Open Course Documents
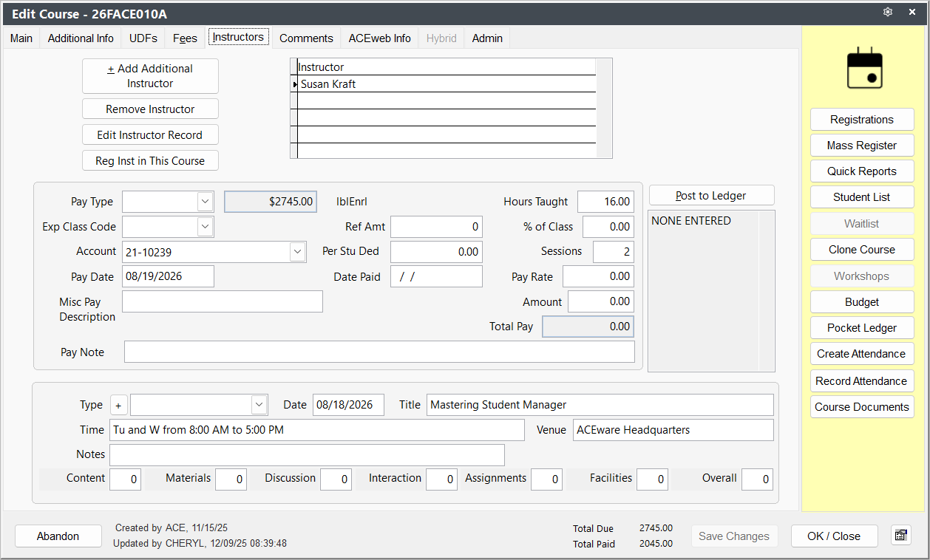 [x=862, y=407]
